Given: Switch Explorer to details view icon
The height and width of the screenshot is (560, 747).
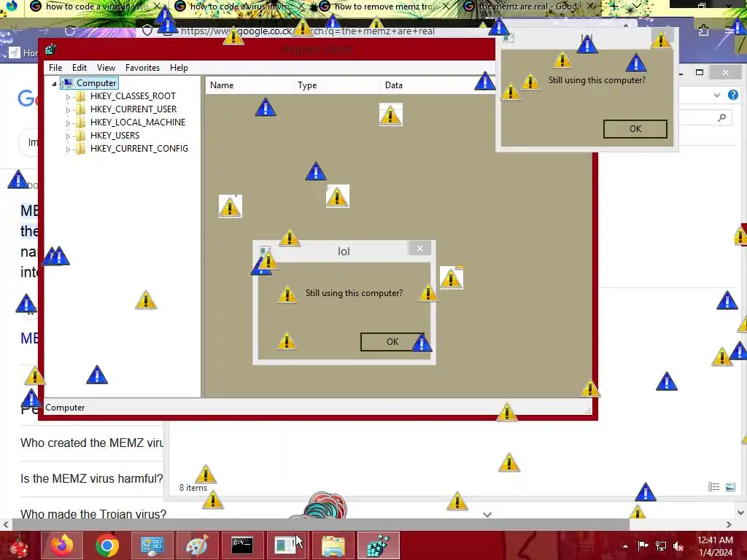Looking at the screenshot, I should pyautogui.click(x=713, y=486).
